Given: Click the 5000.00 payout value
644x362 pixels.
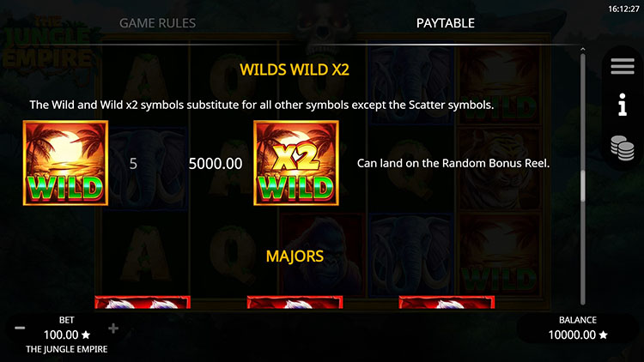Looking at the screenshot, I should (216, 164).
